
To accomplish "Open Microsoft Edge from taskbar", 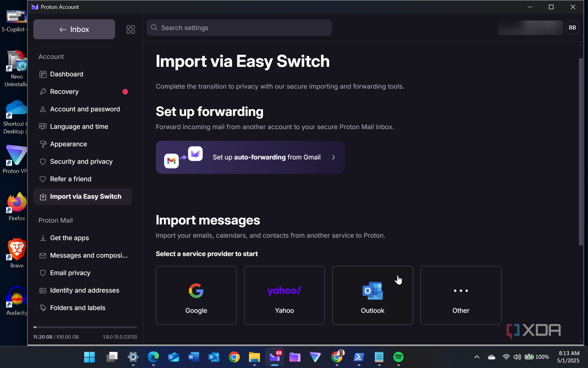I will click(153, 357).
